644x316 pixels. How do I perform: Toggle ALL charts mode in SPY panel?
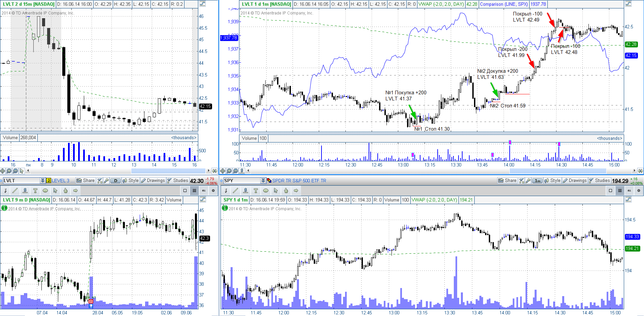629,191
